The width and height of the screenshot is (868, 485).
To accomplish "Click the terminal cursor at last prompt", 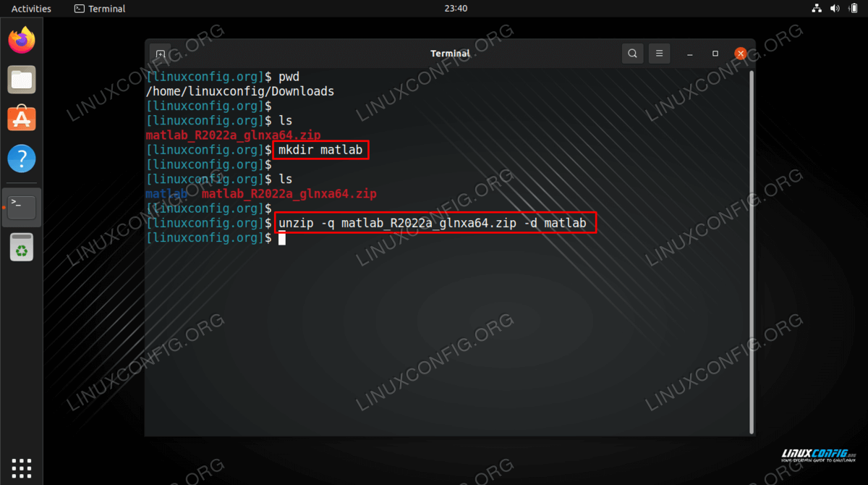I will [x=282, y=238].
